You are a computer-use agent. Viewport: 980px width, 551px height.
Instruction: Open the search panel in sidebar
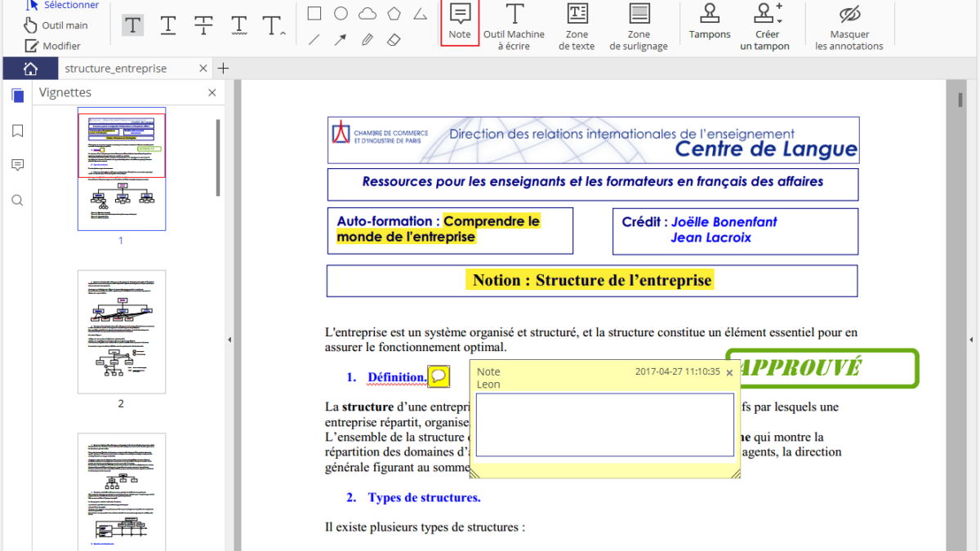coord(17,200)
